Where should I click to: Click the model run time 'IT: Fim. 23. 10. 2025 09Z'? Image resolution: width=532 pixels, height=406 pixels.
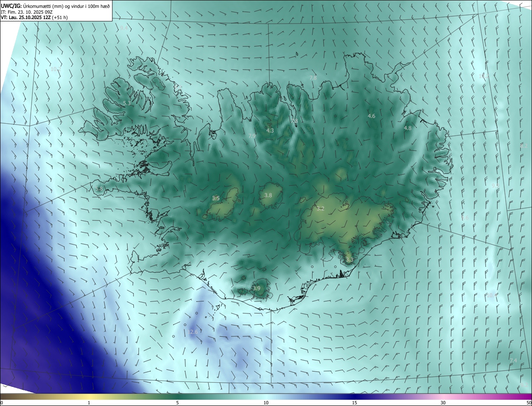27,12
